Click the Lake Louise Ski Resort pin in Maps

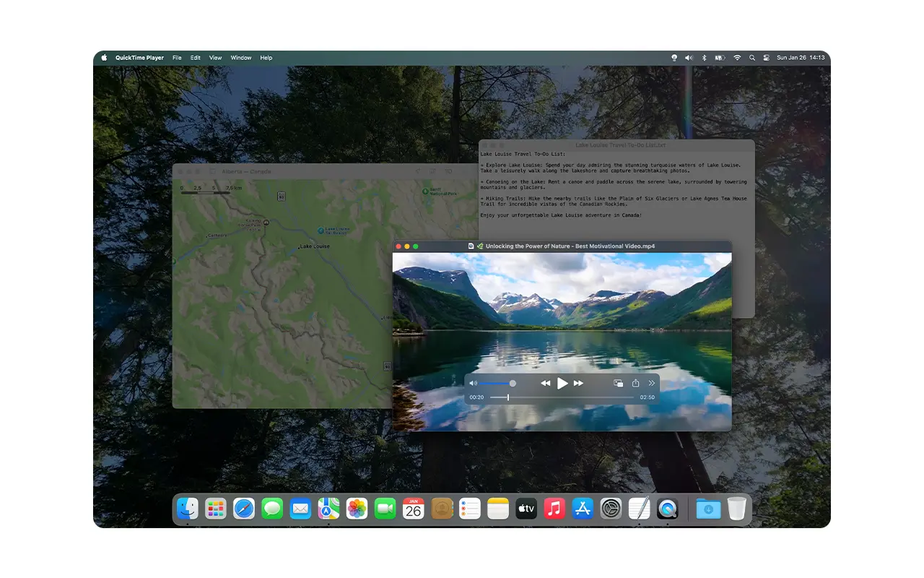pyautogui.click(x=321, y=230)
